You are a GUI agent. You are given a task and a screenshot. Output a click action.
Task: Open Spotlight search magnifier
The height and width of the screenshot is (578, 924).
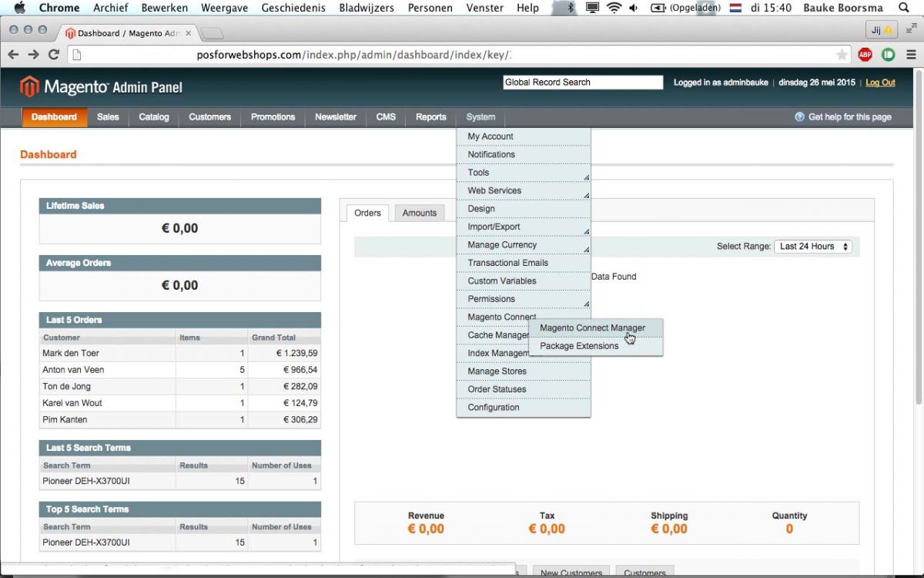point(904,8)
